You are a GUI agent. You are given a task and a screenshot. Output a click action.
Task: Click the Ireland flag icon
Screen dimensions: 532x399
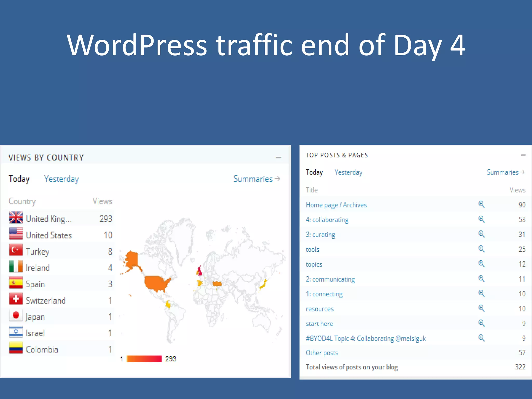[x=16, y=266]
